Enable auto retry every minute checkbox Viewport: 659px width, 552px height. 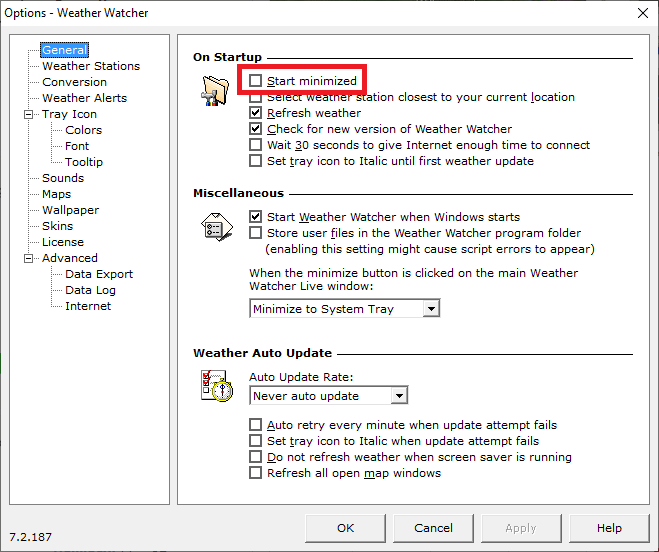tap(256, 425)
